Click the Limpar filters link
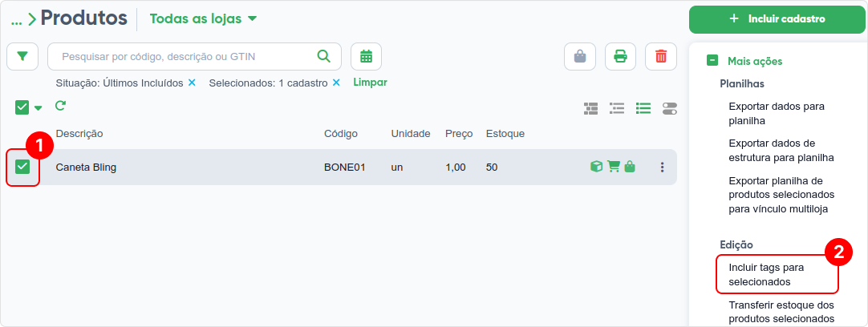 coord(370,83)
